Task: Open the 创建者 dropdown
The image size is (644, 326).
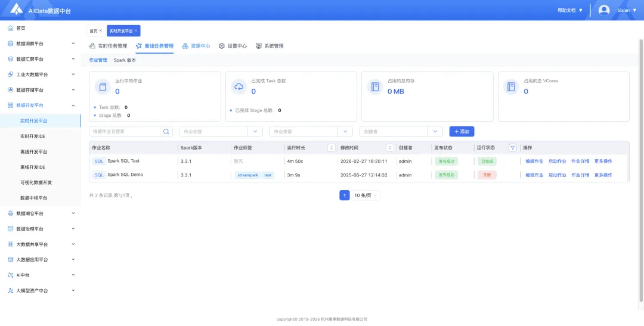Action: point(401,131)
